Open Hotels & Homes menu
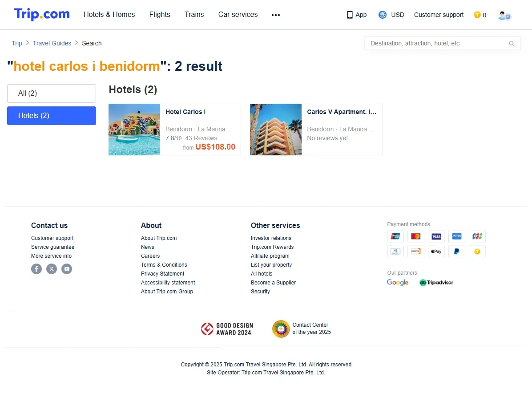Viewport: 532px width, 410px height. [x=109, y=15]
